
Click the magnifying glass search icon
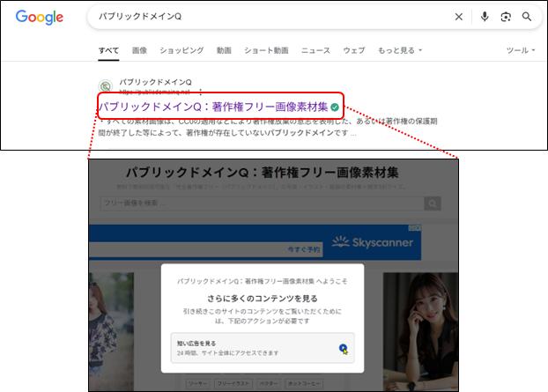[527, 17]
